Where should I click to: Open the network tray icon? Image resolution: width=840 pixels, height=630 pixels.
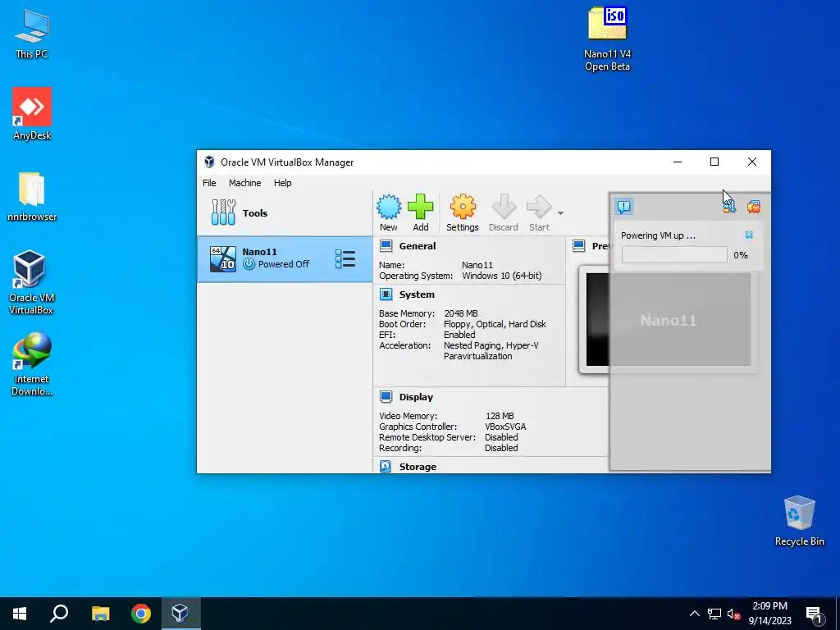(714, 614)
